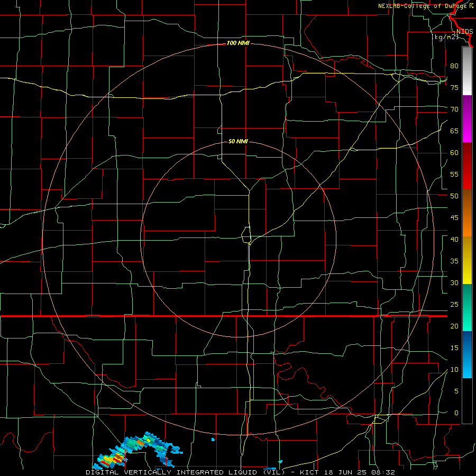Click the 40 value on color scale
476x476 pixels.
(454, 239)
